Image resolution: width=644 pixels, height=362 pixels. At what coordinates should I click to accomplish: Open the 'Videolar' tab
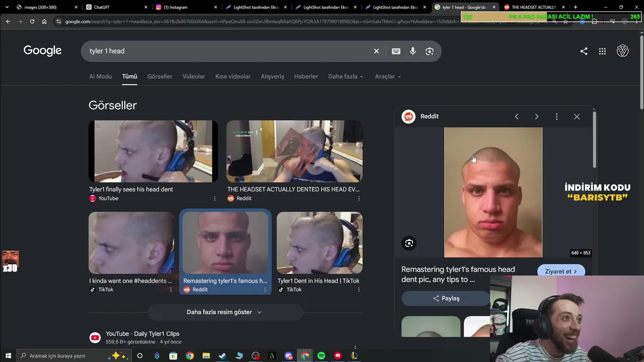(x=194, y=76)
